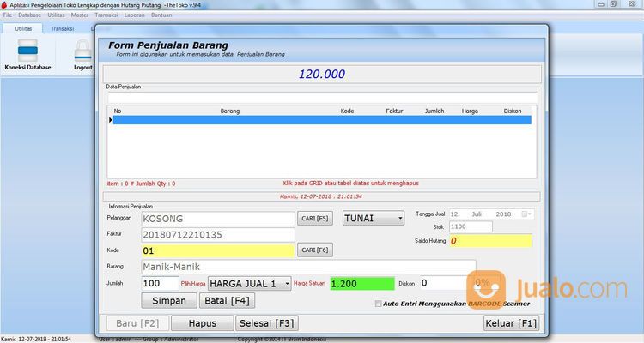644x343 pixels.
Task: Open the Master menu
Action: coord(80,15)
